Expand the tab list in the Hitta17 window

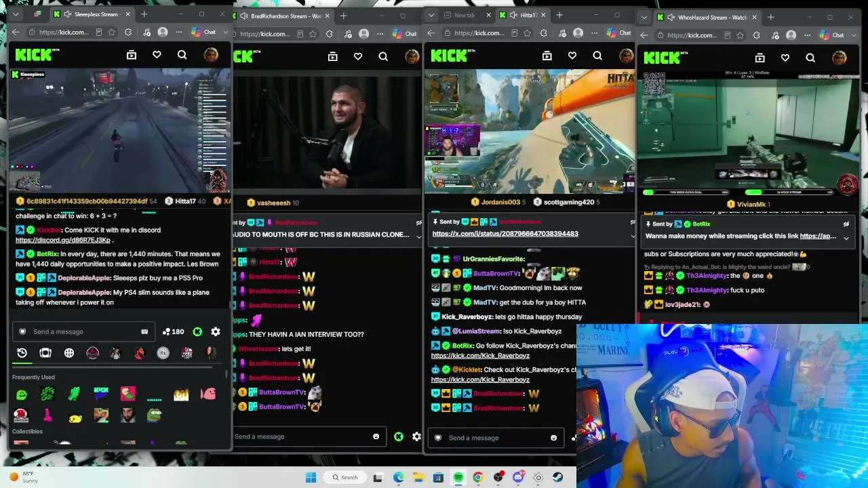pos(432,15)
